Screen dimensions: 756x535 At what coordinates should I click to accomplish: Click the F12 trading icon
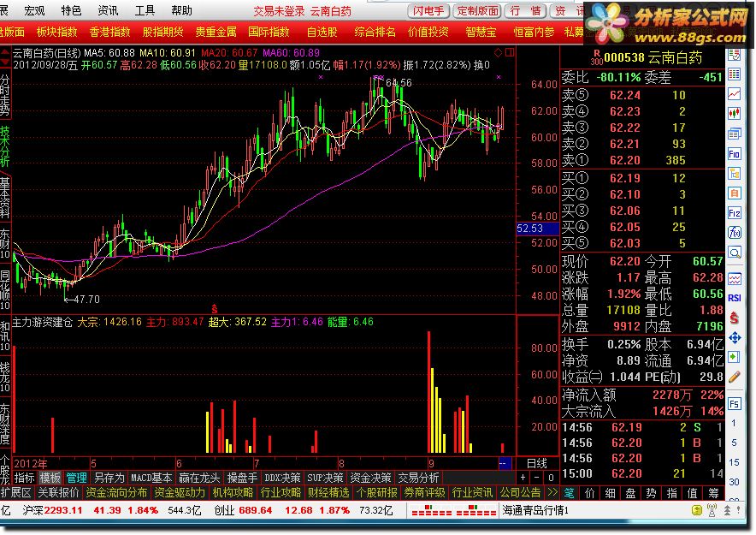click(x=735, y=213)
